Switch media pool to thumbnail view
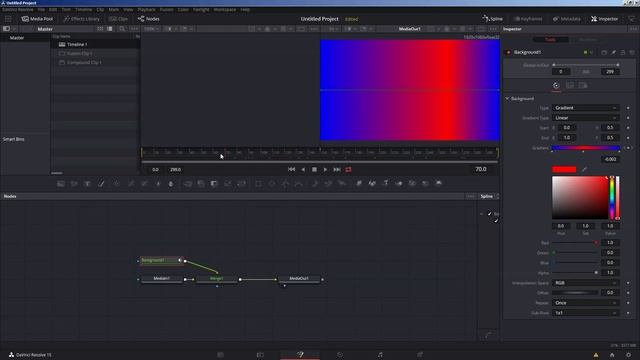640x360 pixels. (x=100, y=29)
